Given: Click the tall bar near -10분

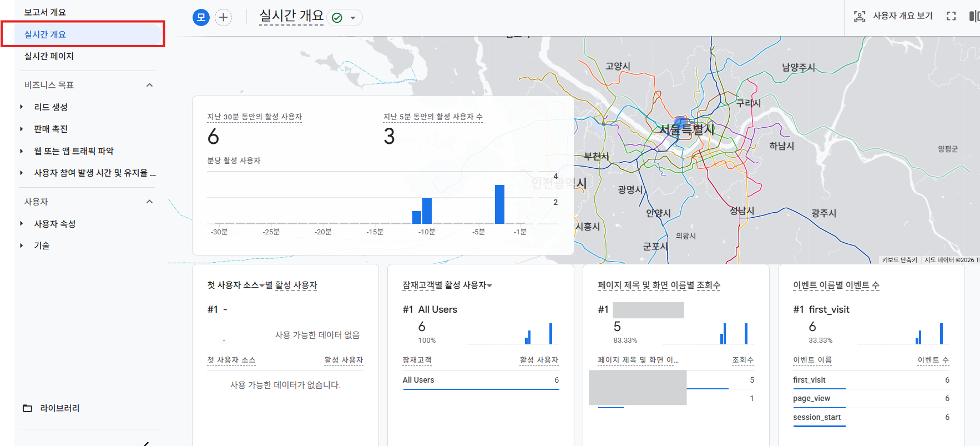Looking at the screenshot, I should point(427,211).
